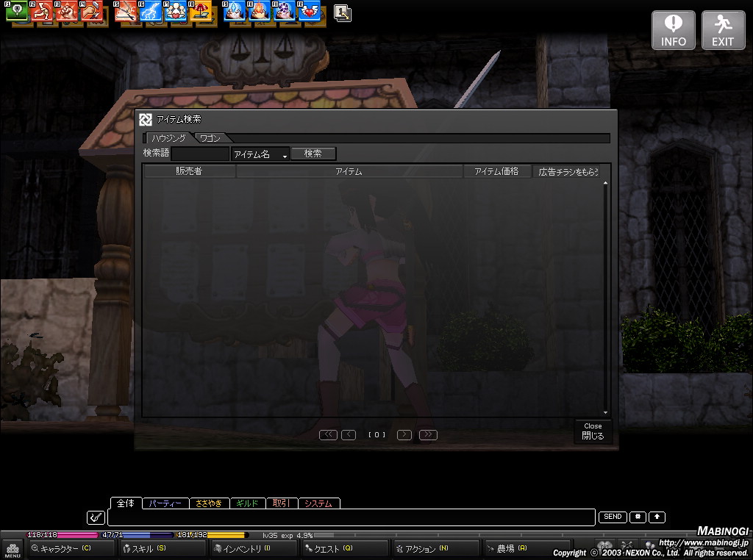Open the INFO panel
The width and height of the screenshot is (753, 560).
(673, 30)
